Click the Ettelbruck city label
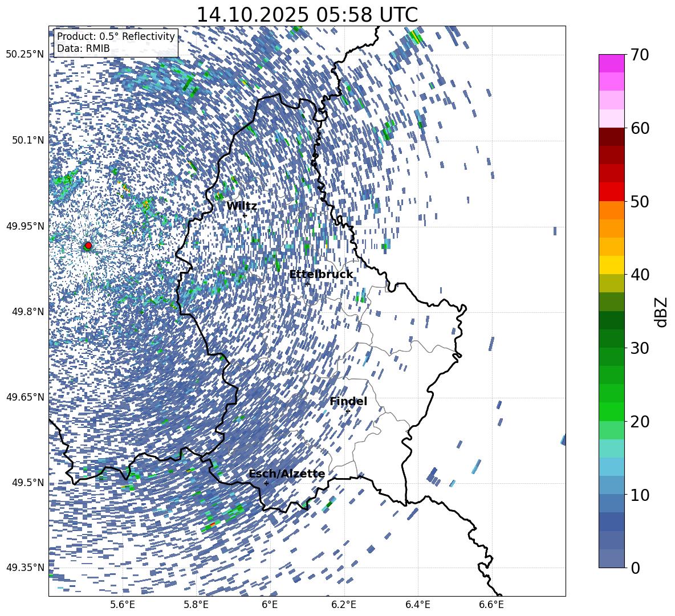 pyautogui.click(x=321, y=275)
